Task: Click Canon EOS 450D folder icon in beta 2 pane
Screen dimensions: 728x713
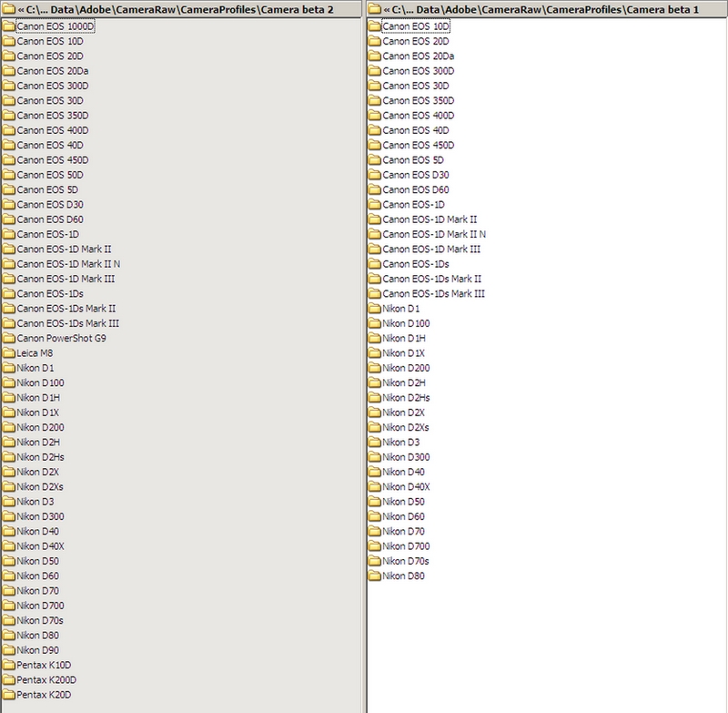Action: pos(9,160)
